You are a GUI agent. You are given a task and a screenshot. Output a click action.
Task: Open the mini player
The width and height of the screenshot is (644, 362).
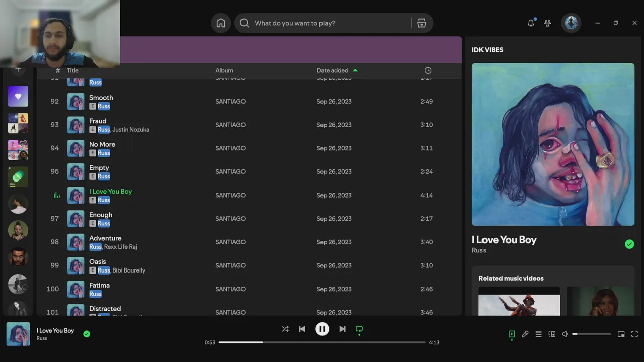[621, 334]
